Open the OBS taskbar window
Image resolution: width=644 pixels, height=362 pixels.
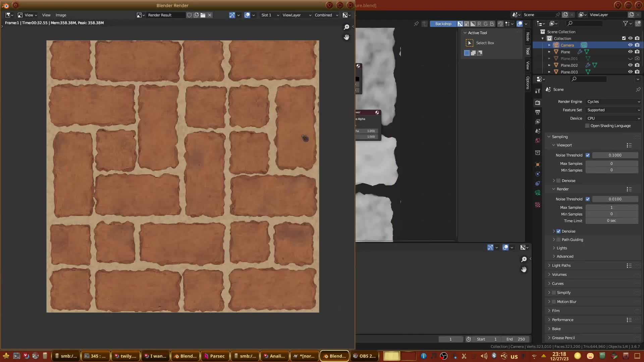[364, 356]
